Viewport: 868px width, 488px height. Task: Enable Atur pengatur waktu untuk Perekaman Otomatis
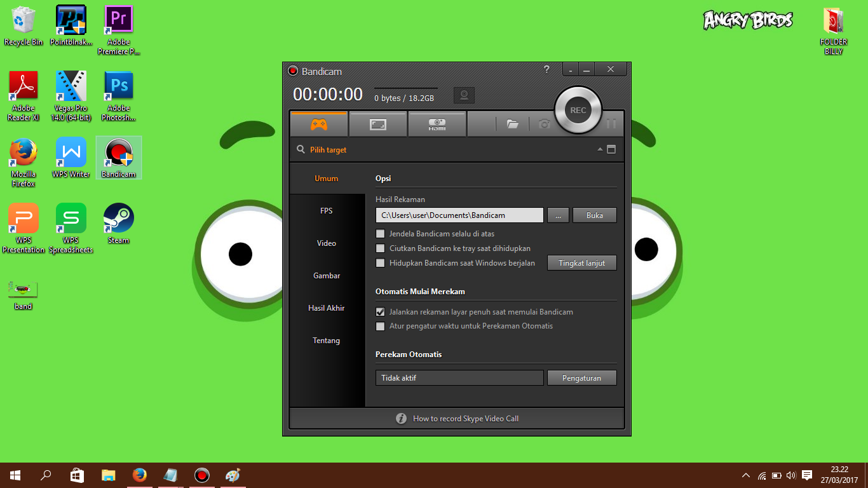pyautogui.click(x=381, y=327)
